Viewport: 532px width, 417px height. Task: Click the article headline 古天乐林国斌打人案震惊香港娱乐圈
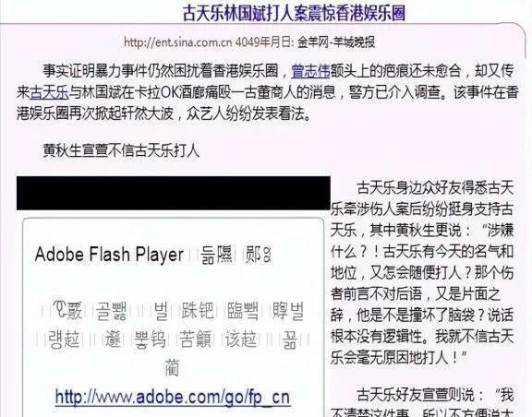(294, 14)
